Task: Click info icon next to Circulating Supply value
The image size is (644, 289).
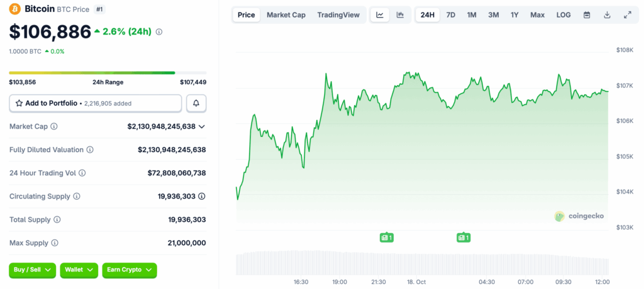Action: click(x=202, y=197)
